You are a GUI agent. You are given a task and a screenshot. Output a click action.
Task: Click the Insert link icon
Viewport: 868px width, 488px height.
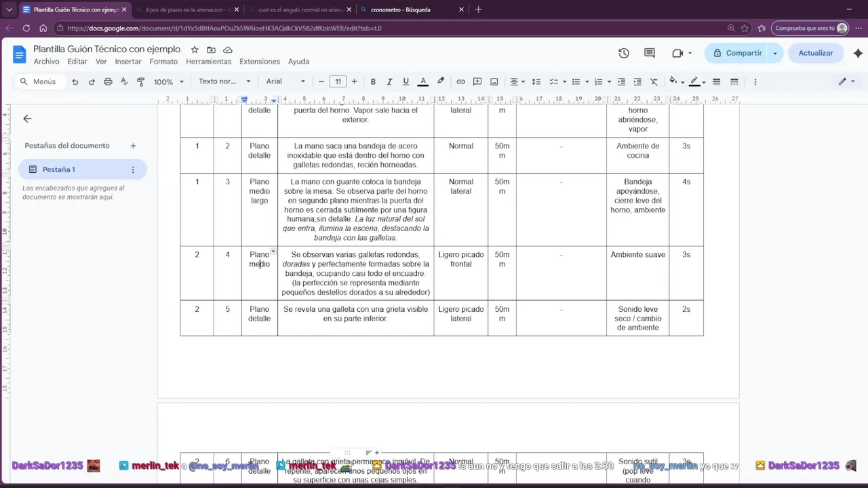coord(460,81)
